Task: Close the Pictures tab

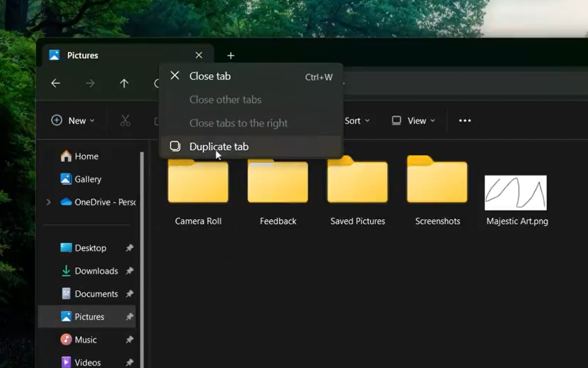Action: [x=199, y=55]
